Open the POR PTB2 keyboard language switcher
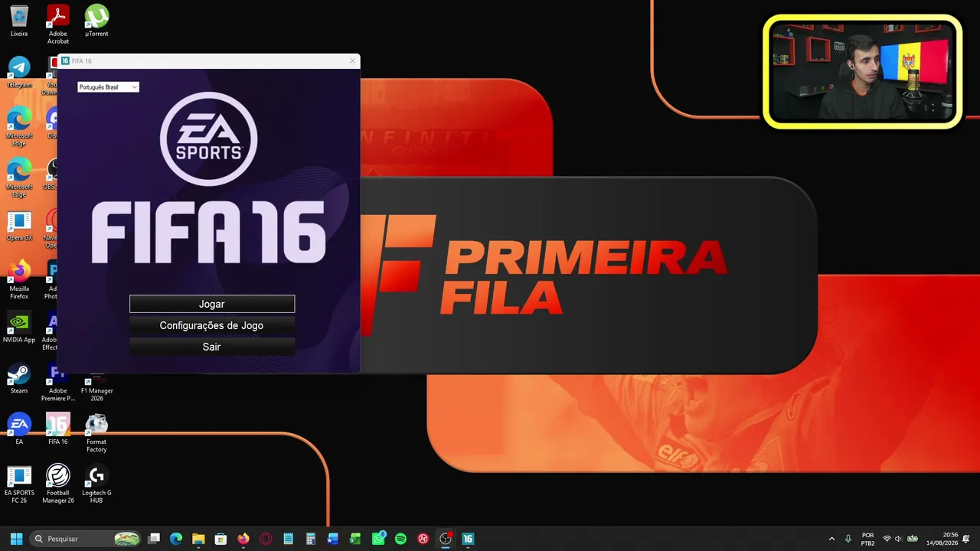 (x=867, y=539)
